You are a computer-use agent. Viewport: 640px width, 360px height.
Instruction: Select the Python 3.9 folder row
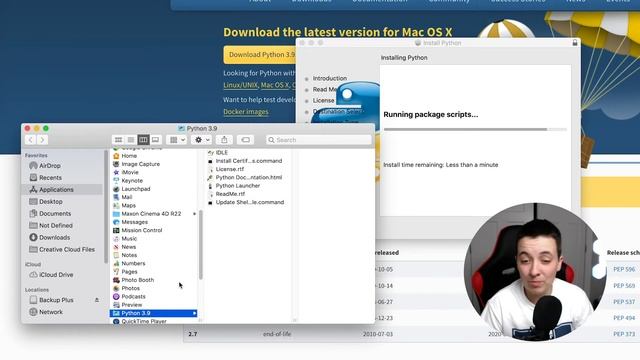[x=153, y=313]
